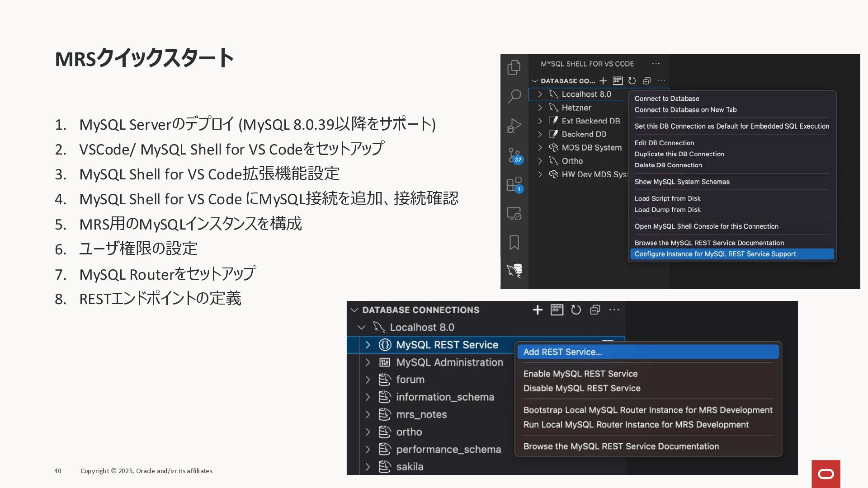The image size is (868, 488).
Task: Select Edit DB Connection
Action: pyautogui.click(x=664, y=143)
